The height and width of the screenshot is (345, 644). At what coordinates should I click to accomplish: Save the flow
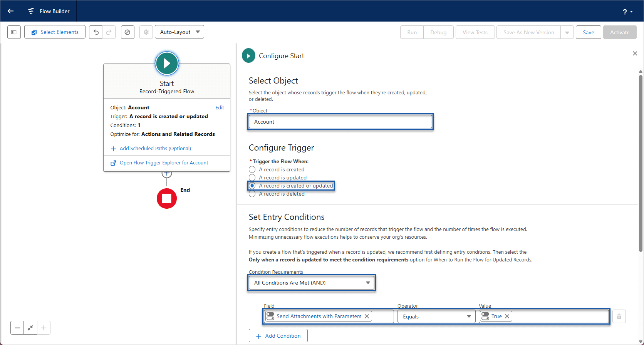tap(588, 32)
